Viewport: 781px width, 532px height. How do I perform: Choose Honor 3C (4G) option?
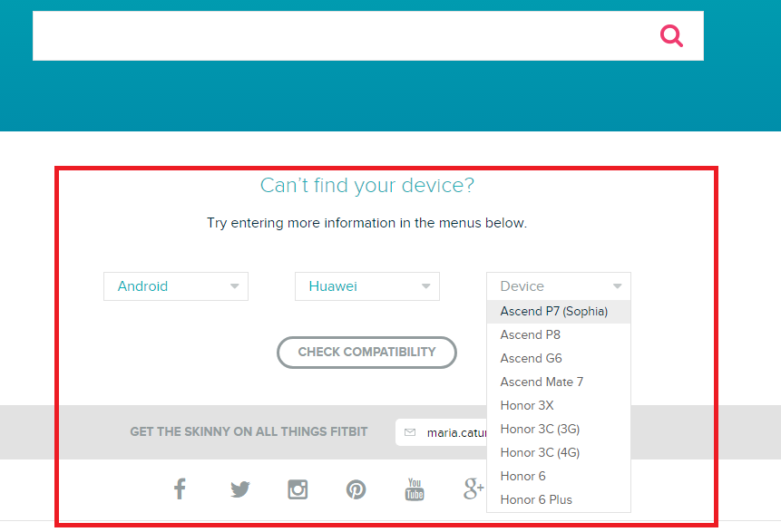click(559, 452)
